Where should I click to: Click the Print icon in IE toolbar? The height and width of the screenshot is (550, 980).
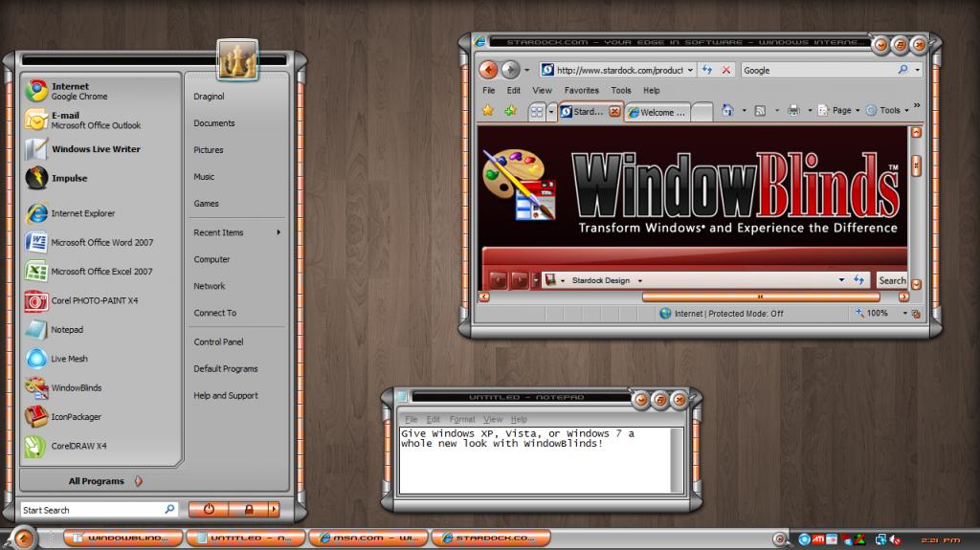point(792,111)
